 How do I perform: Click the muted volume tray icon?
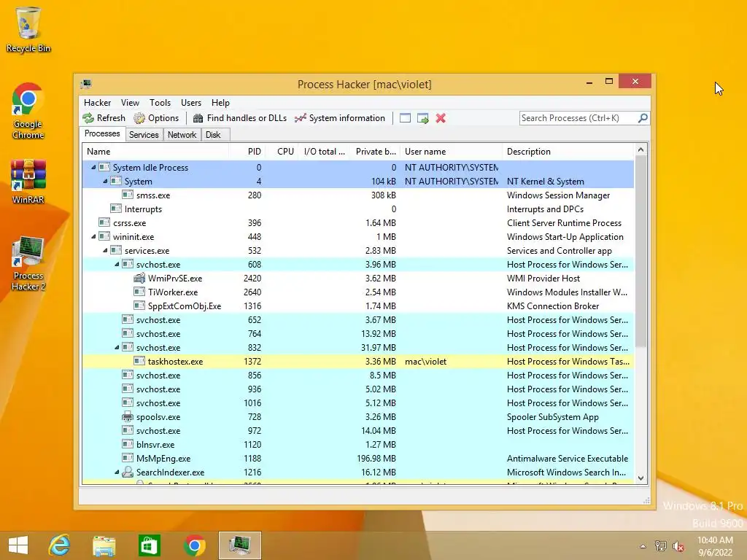[678, 546]
